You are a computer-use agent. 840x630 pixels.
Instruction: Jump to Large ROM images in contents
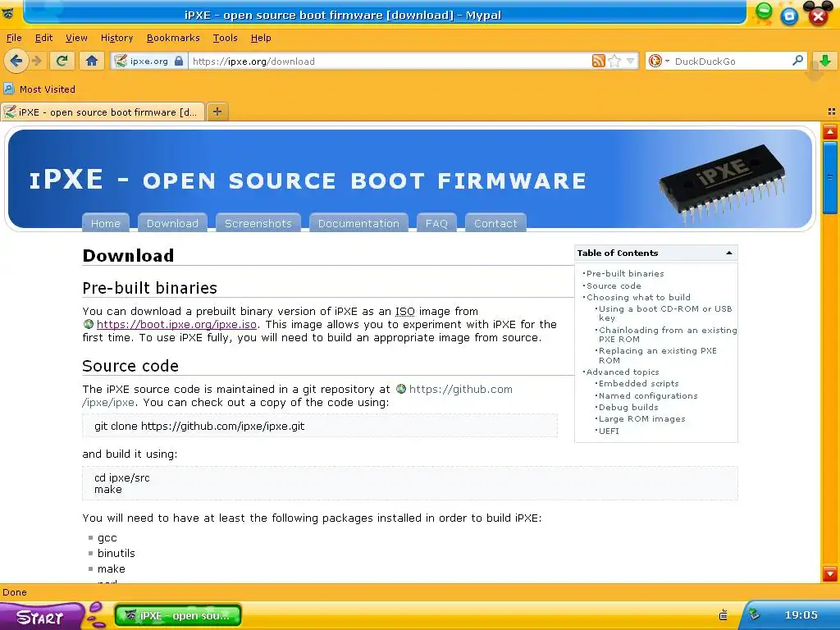641,419
